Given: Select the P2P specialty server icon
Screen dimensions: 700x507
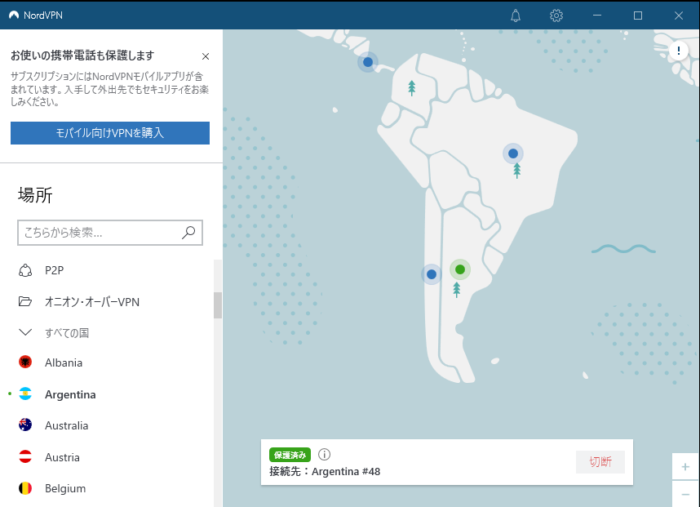Looking at the screenshot, I should point(25,270).
